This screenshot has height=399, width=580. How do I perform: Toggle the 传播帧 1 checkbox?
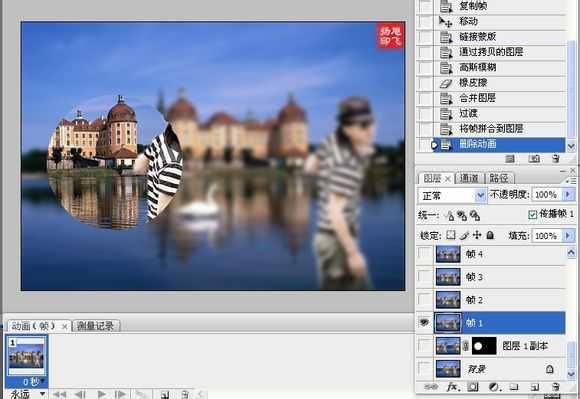pos(533,214)
